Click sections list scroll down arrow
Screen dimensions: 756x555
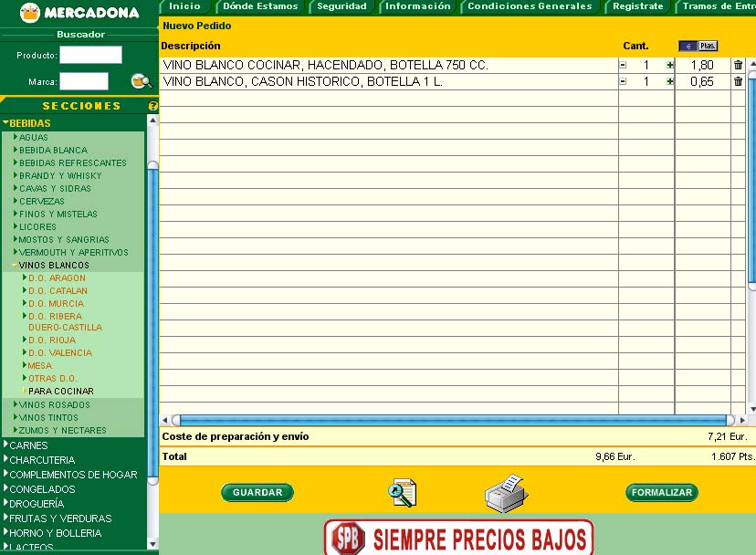coord(152,544)
